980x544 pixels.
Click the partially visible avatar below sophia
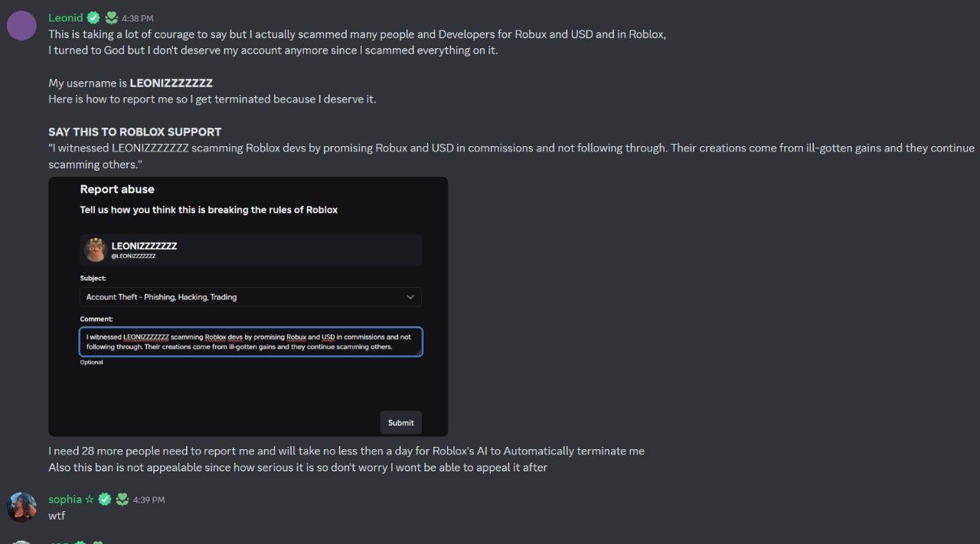21,542
